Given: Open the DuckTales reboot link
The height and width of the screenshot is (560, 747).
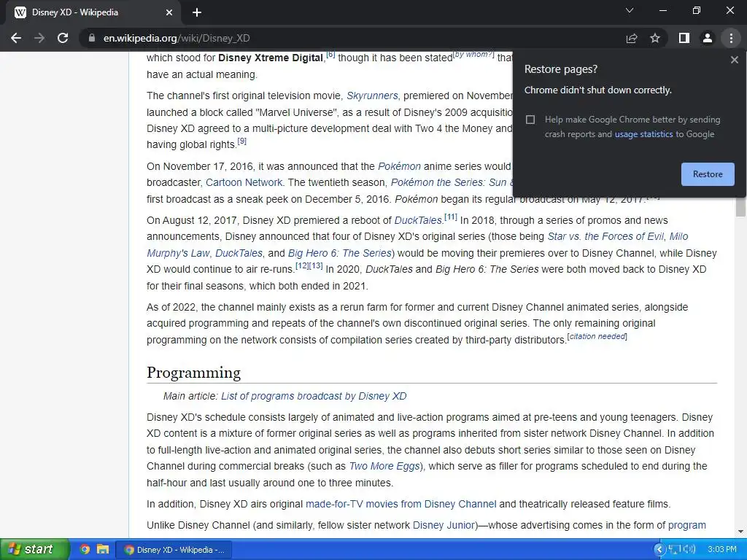Looking at the screenshot, I should click(x=418, y=220).
